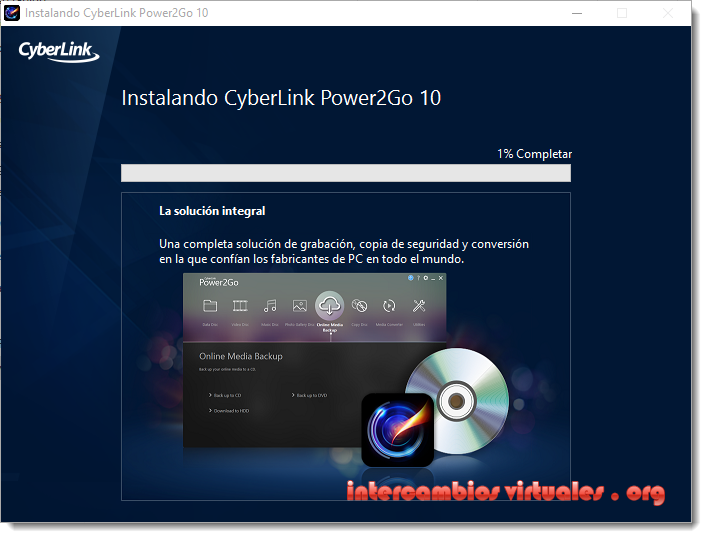Click the 'Online Media Backup' heading in preview
707x538 pixels.
(x=241, y=356)
